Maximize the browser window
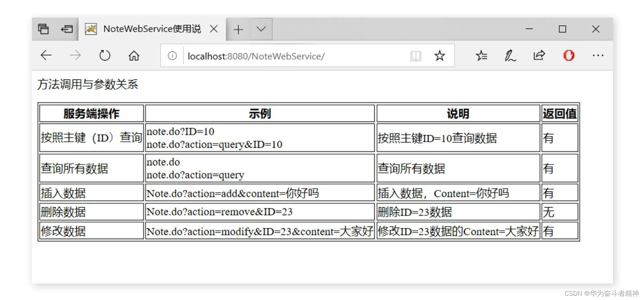The width and height of the screenshot is (644, 300). [562, 29]
